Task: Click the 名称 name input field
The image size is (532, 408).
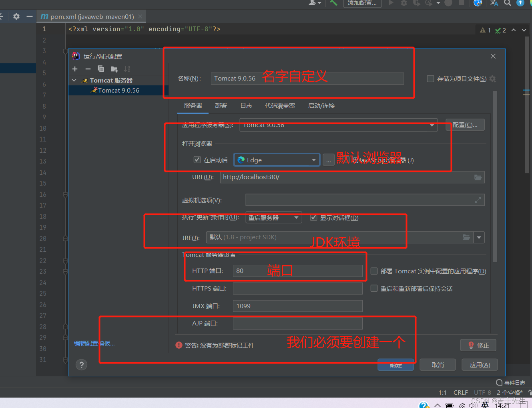Action: (307, 79)
